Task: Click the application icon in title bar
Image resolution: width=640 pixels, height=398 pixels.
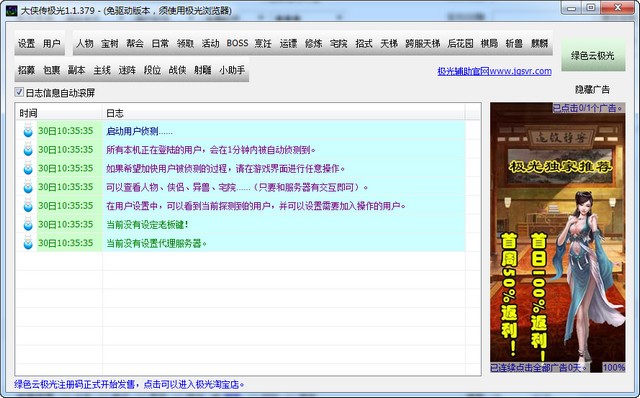Action: click(11, 11)
